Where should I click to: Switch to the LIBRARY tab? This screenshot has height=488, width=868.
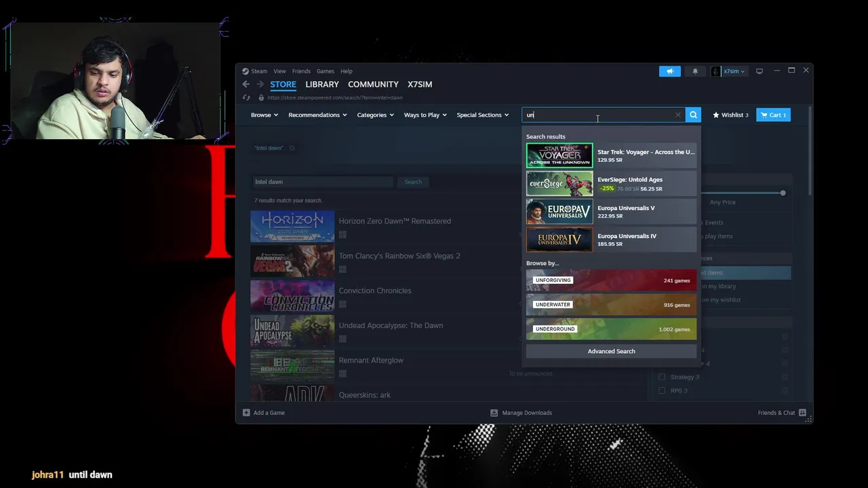pyautogui.click(x=322, y=85)
